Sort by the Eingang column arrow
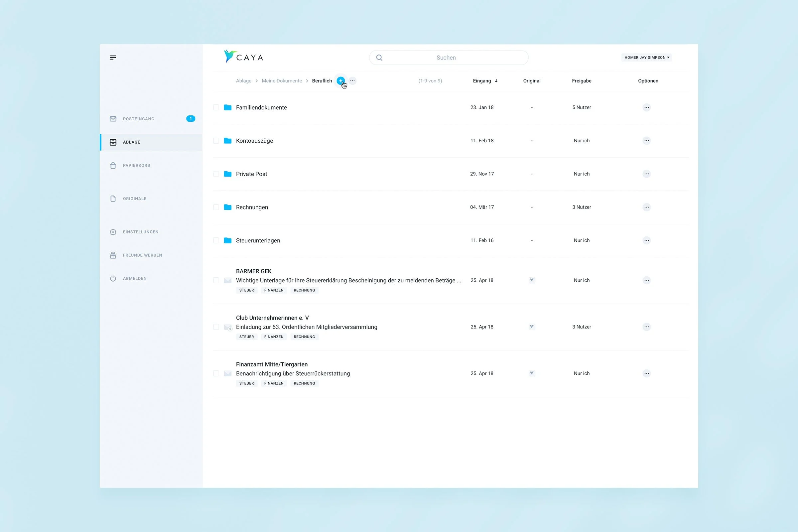Image resolution: width=798 pixels, height=532 pixels. pyautogui.click(x=496, y=81)
